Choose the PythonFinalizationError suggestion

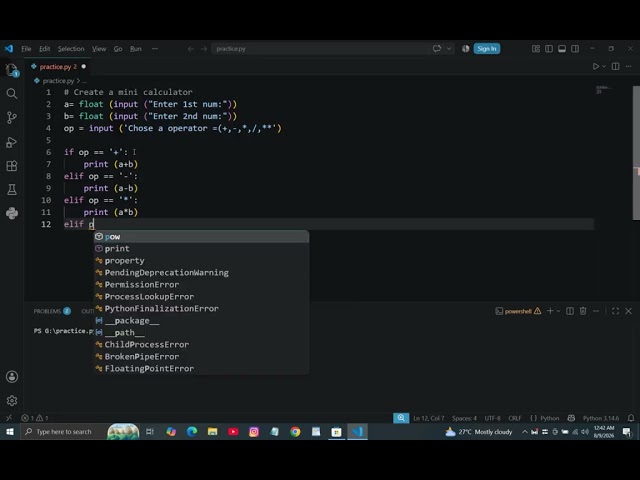click(x=201, y=309)
